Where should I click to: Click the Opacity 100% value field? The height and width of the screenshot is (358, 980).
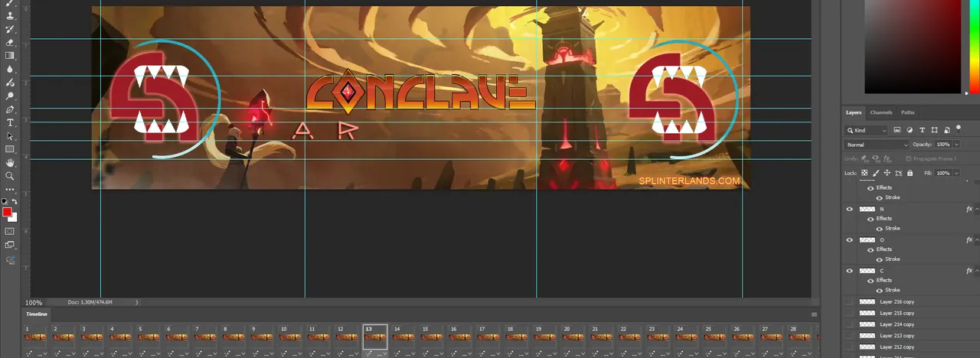942,145
